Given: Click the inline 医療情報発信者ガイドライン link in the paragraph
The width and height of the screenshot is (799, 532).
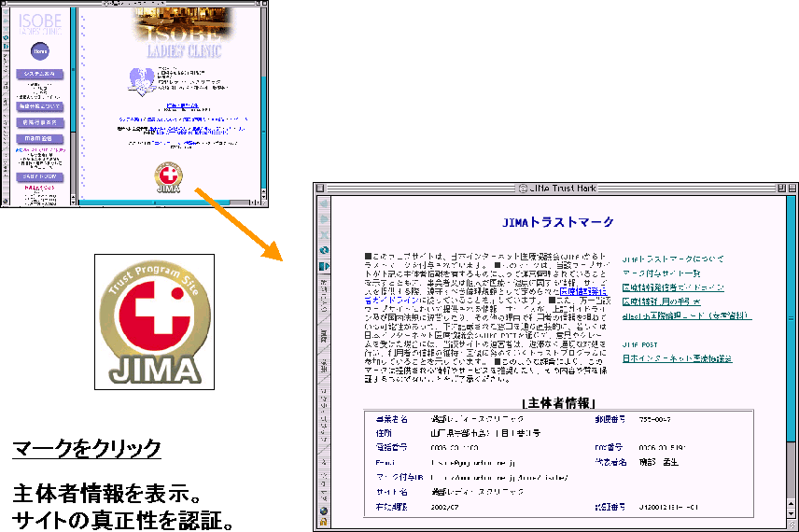Looking at the screenshot, I should (x=584, y=291).
